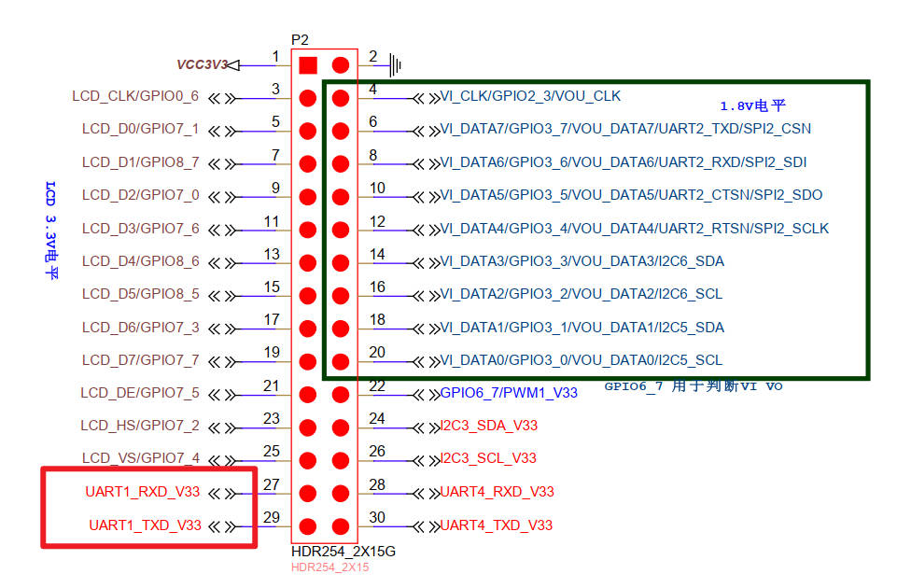Click the port symbol before I2C3_SDA_V33
Viewport: 897px width, 588px height.
point(427,427)
